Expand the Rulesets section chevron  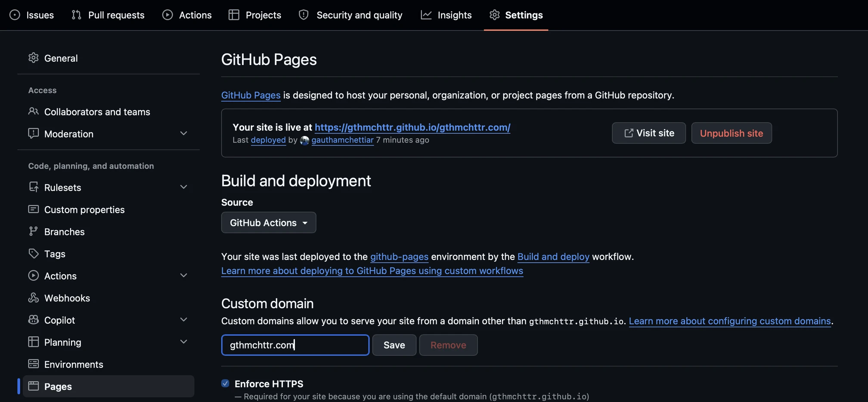(183, 187)
